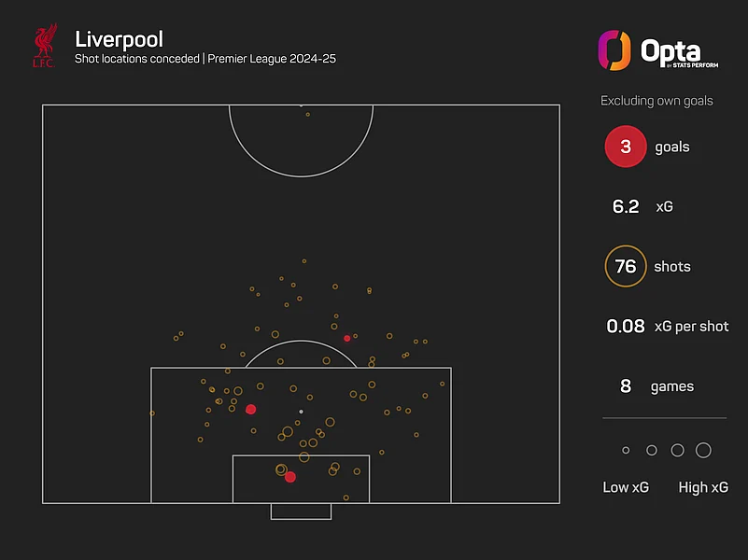Screen dimensions: 748x560
Task: Click the smallest Low xG legend circle
Action: click(x=626, y=451)
